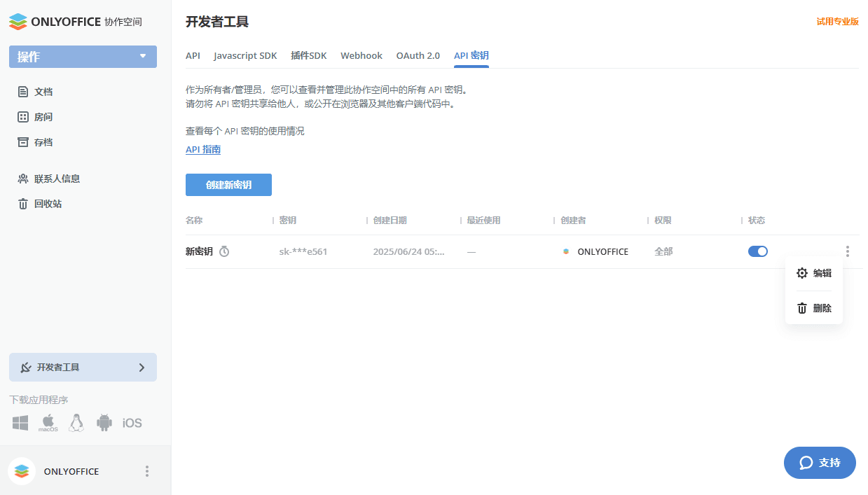Switch to the Javascript SDK tab

click(x=245, y=55)
